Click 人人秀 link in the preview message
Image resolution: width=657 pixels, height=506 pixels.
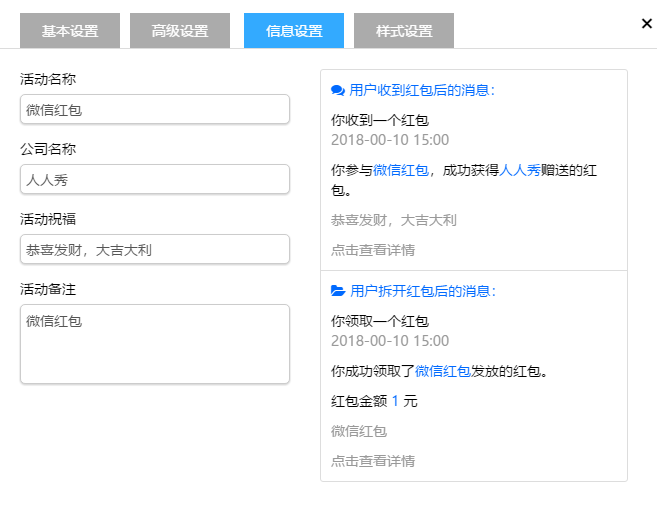click(x=520, y=170)
